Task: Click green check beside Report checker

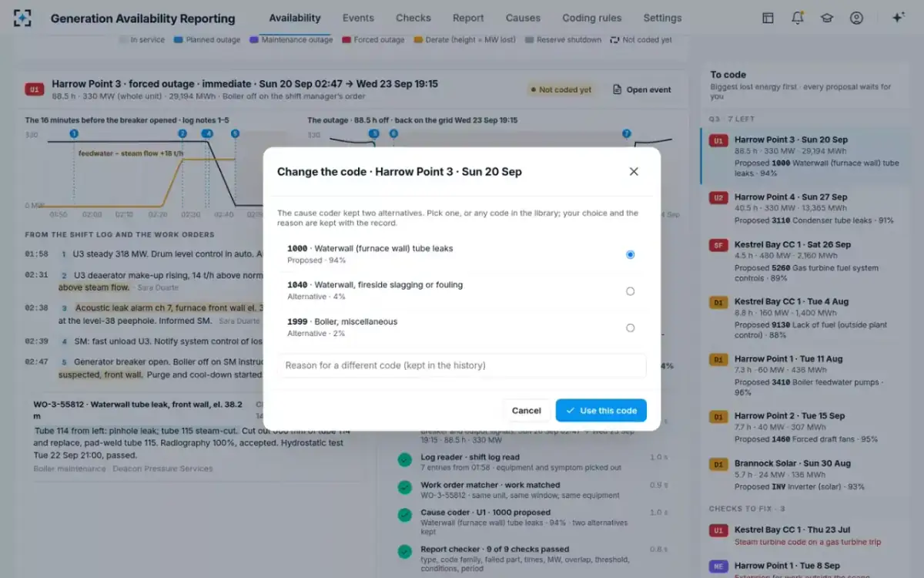Action: [x=404, y=551]
